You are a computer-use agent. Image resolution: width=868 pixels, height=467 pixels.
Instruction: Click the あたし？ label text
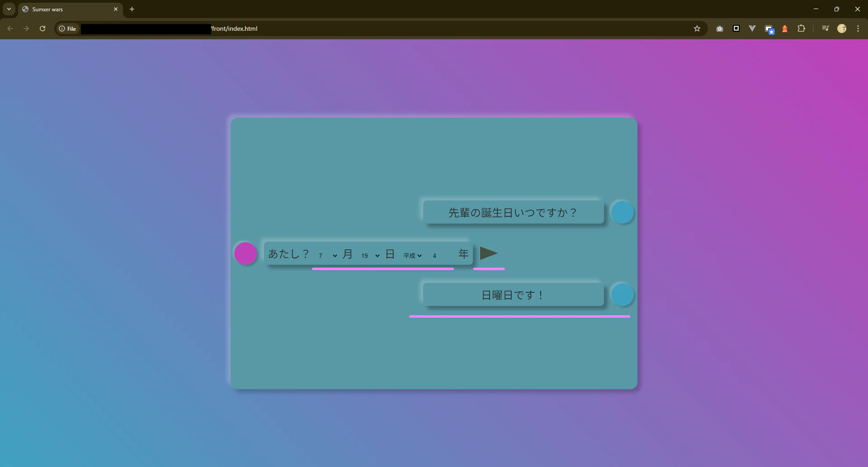click(289, 254)
